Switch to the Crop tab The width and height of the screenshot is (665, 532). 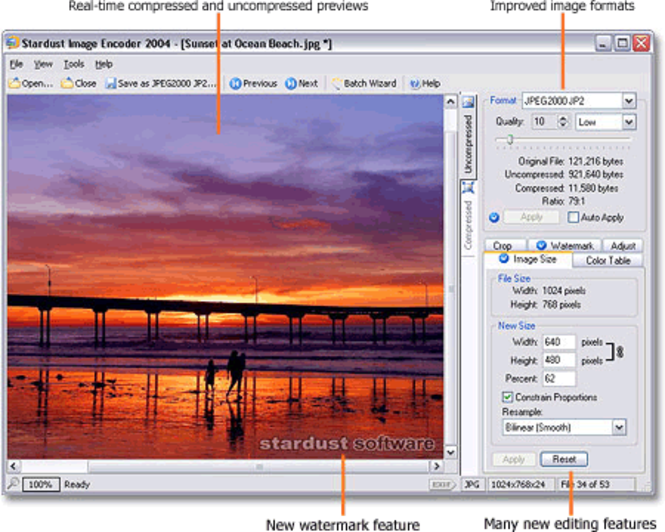click(503, 246)
